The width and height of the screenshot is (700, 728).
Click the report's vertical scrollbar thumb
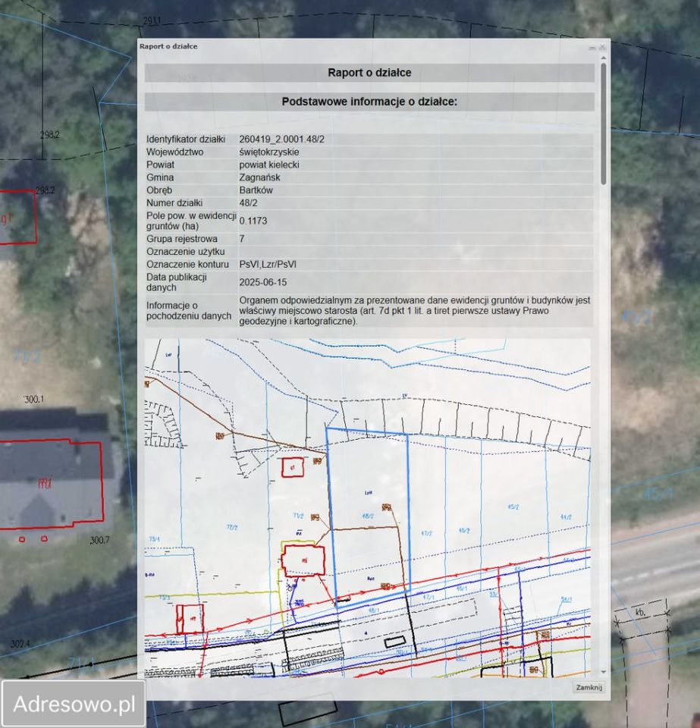point(604,121)
